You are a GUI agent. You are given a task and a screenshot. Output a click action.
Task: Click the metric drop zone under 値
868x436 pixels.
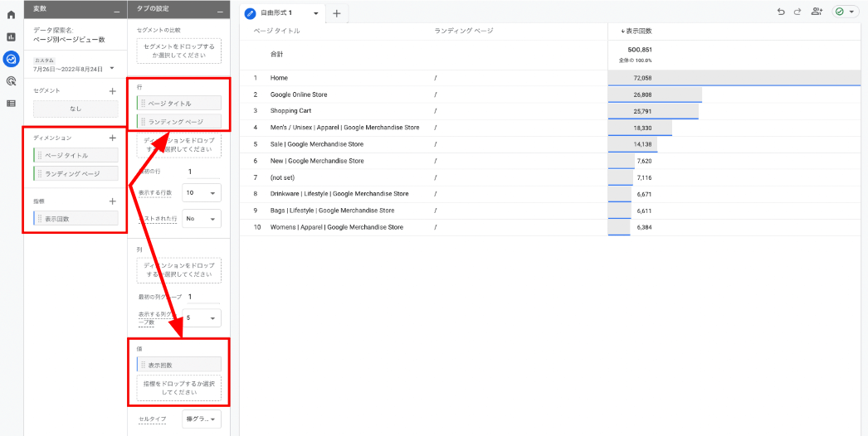(178, 388)
